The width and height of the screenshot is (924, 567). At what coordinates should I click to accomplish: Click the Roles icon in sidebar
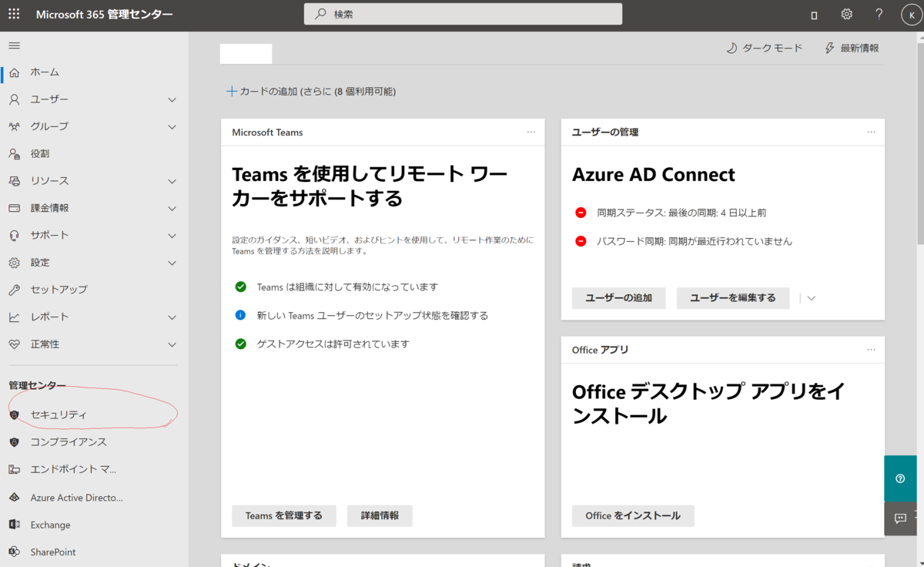14,154
